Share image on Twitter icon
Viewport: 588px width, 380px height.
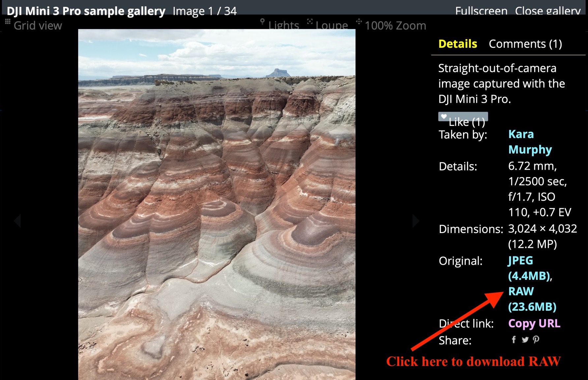point(525,339)
